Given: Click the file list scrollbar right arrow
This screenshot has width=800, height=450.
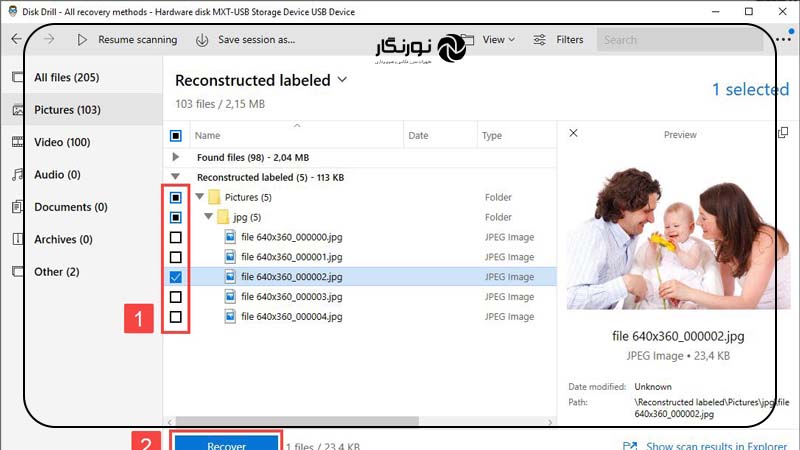Looking at the screenshot, I should point(549,422).
